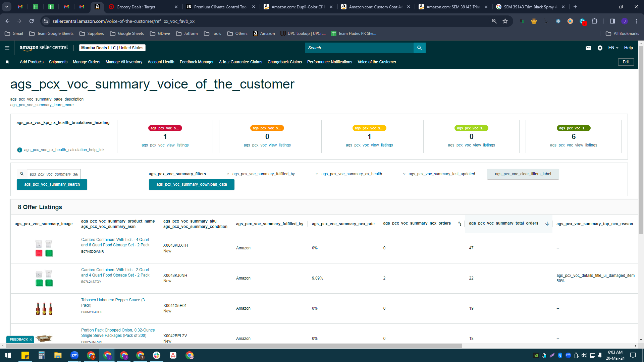Open the ags_pcx_voc_summary_learn_more link
This screenshot has height=362, width=644.
pos(42,105)
